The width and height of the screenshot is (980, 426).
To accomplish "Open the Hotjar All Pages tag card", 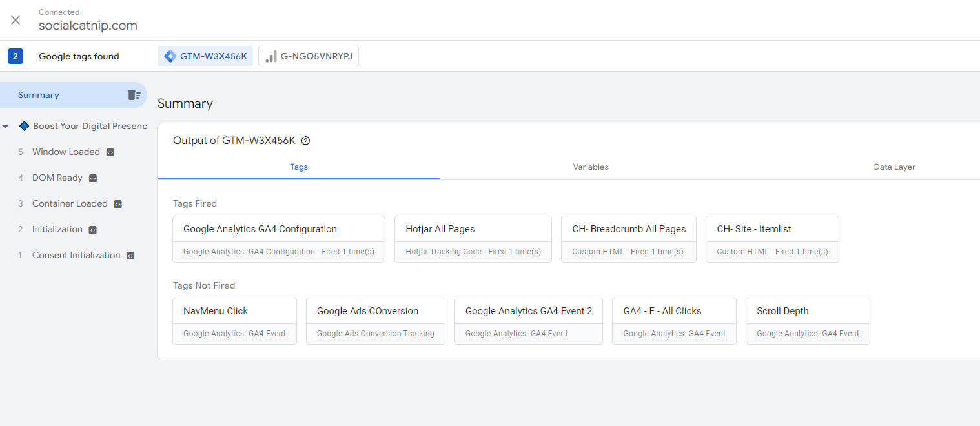I will pyautogui.click(x=473, y=239).
